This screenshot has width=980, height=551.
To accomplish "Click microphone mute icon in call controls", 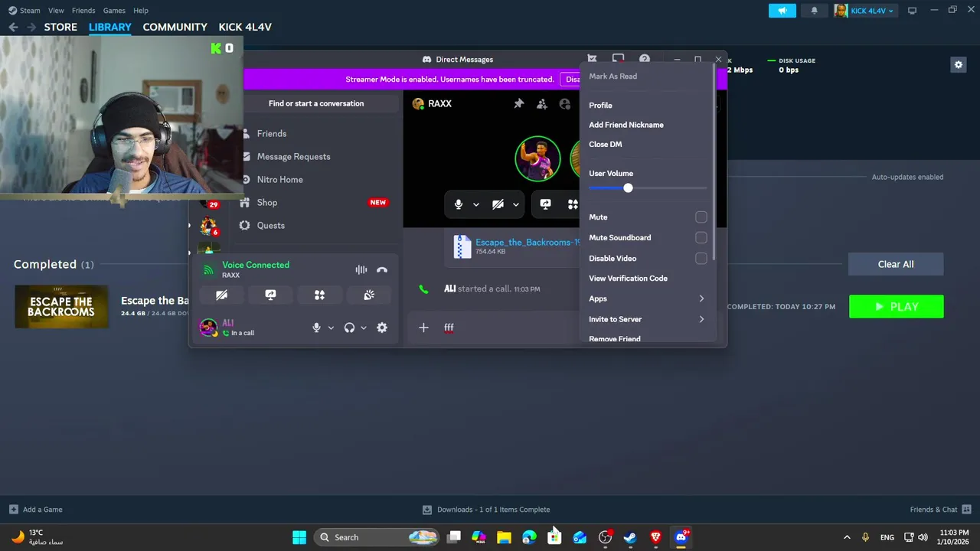I will pyautogui.click(x=459, y=204).
